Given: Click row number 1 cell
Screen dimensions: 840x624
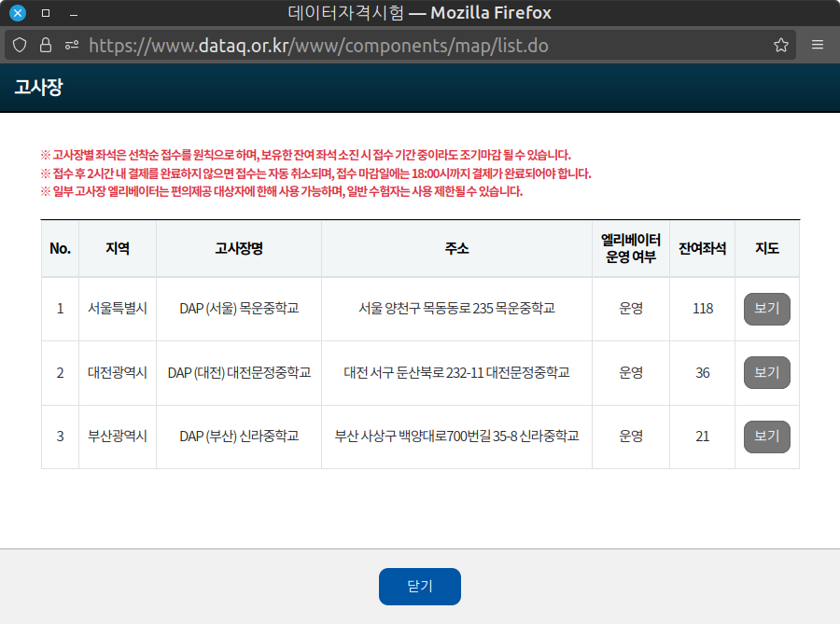Looking at the screenshot, I should pyautogui.click(x=60, y=309).
